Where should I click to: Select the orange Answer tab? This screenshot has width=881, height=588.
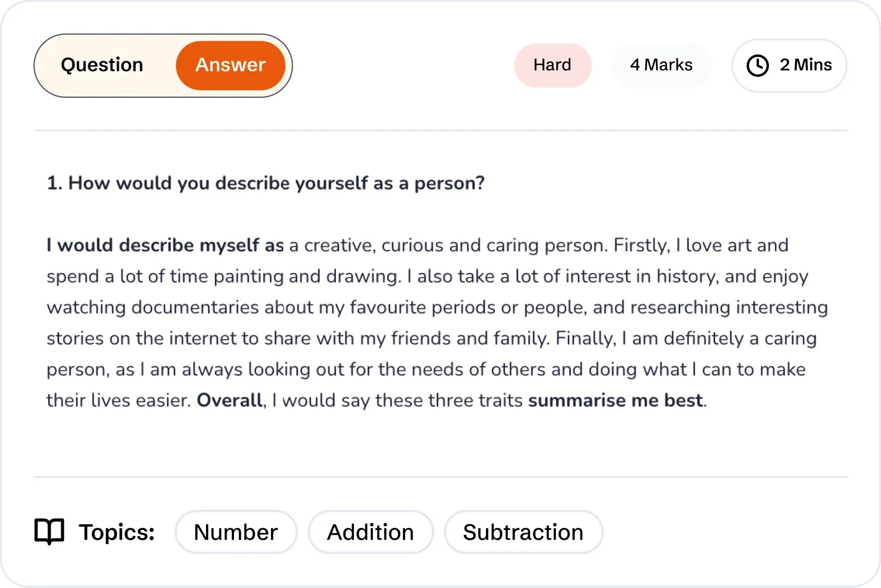[230, 65]
